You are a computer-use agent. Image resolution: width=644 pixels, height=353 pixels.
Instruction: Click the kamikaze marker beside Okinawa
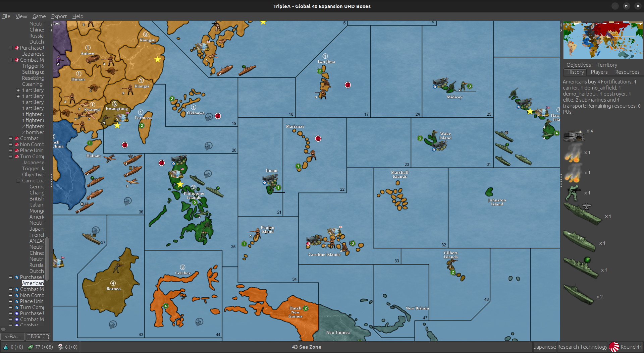coord(218,116)
